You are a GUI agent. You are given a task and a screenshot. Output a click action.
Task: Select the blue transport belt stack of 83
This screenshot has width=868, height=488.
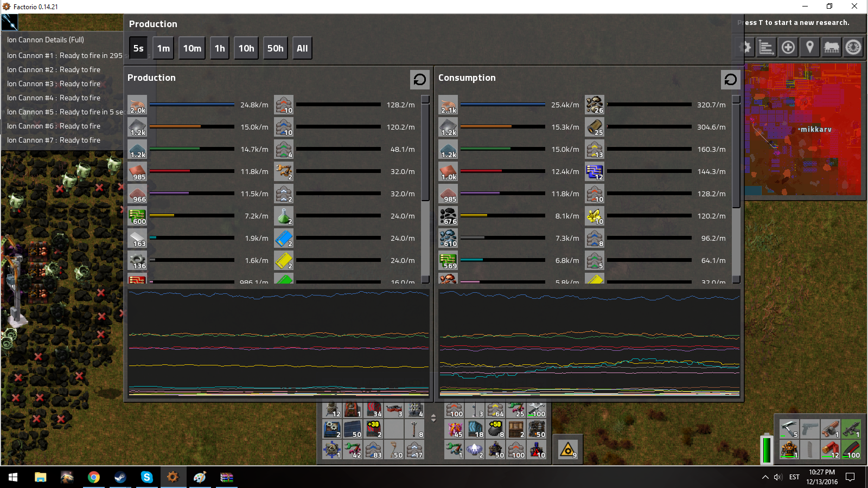click(x=373, y=450)
